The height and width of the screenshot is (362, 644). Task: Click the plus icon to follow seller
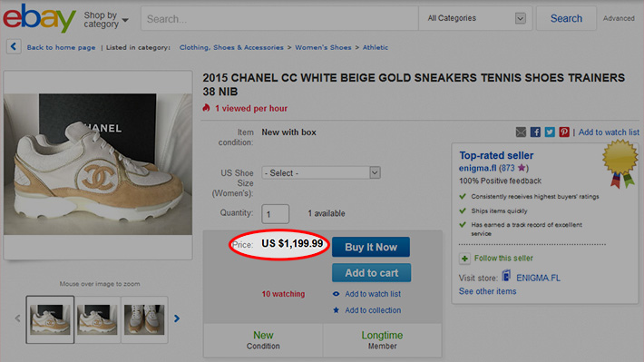[x=464, y=259]
